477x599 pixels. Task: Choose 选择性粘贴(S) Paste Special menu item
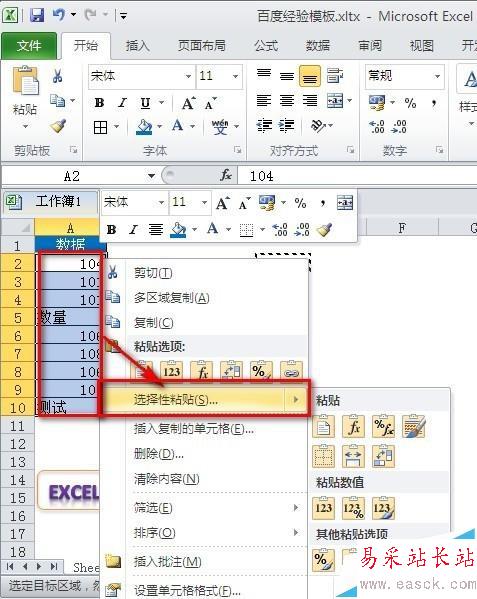205,400
